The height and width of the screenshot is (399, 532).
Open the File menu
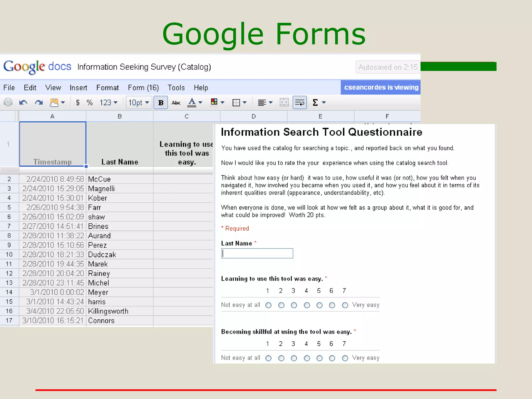[9, 88]
